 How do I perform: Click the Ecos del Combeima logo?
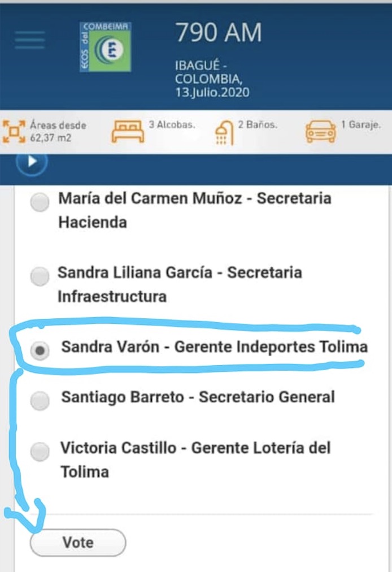click(x=106, y=46)
